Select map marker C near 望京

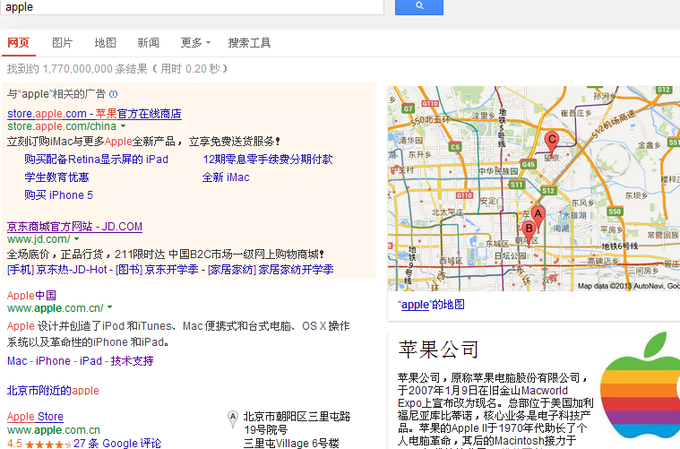click(x=551, y=142)
